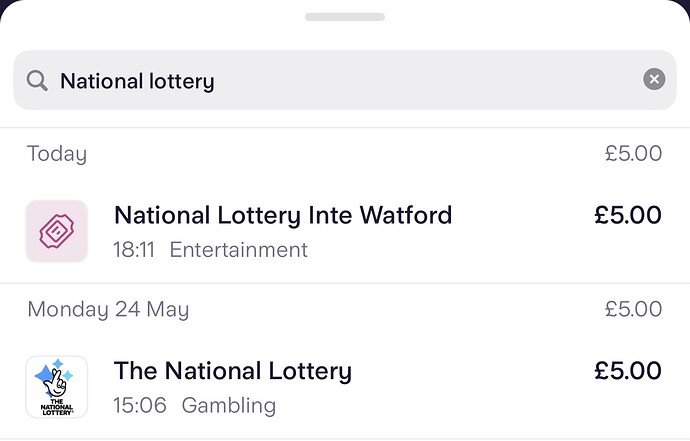Click the Today daily total £5.00

click(x=633, y=153)
